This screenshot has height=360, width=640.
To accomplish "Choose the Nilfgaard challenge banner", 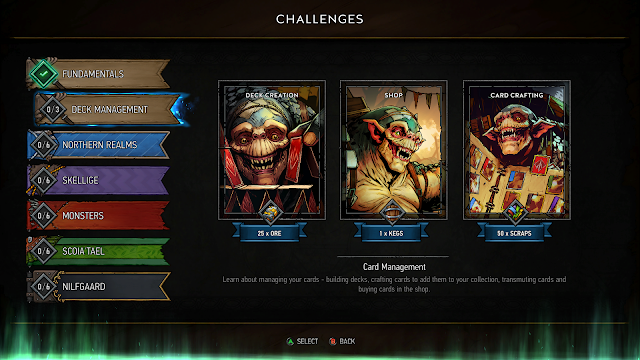I will (98, 287).
